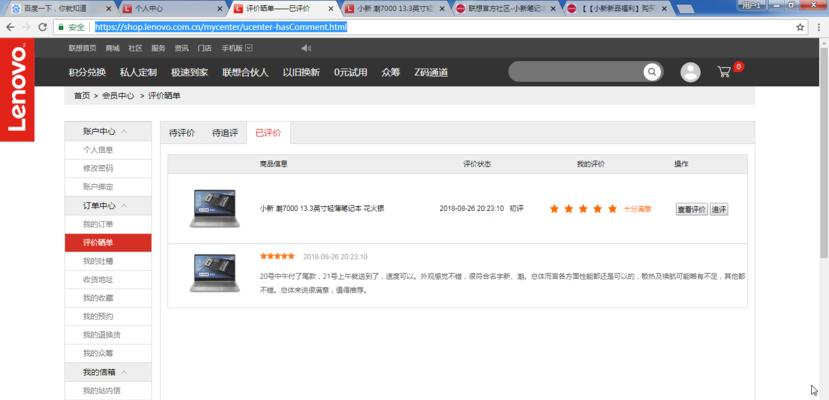Viewport: 829px width, 400px height.
Task: Open a new browser tab
Action: coord(685,9)
